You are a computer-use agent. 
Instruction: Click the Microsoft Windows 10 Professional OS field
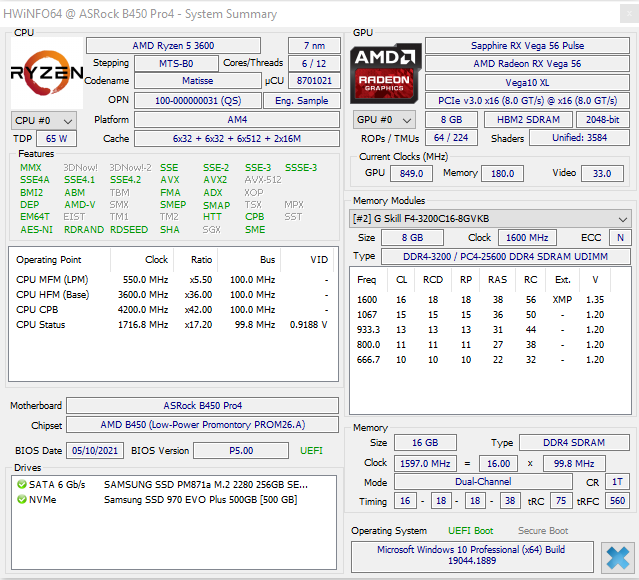click(x=472, y=555)
